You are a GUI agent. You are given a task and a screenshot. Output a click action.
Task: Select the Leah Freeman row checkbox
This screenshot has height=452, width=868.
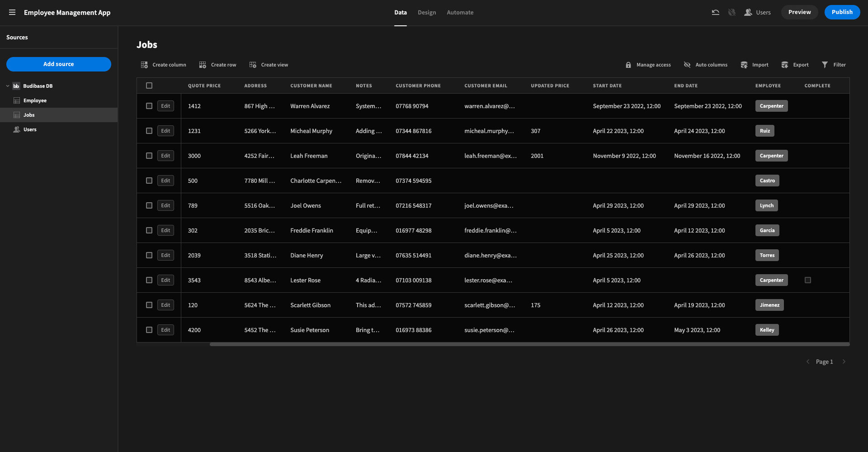[149, 156]
